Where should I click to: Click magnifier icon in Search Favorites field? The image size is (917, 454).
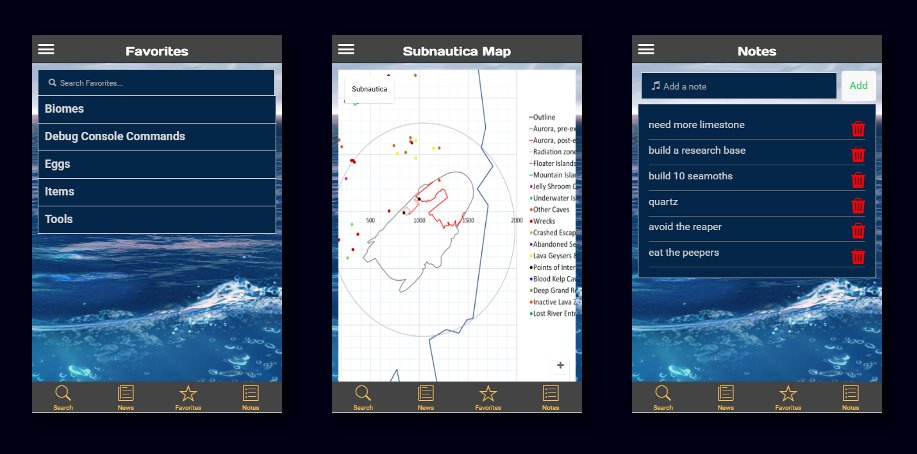[x=53, y=83]
